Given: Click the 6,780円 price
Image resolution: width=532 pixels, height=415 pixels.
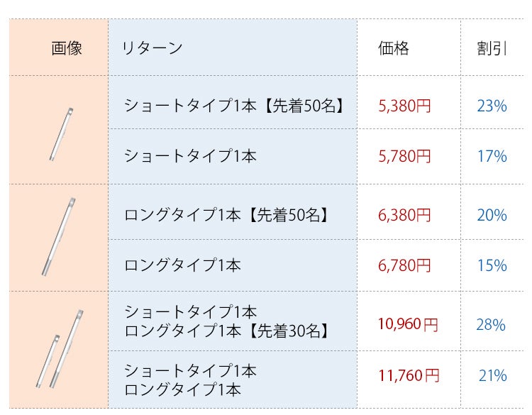Looking at the screenshot, I should (x=404, y=265).
